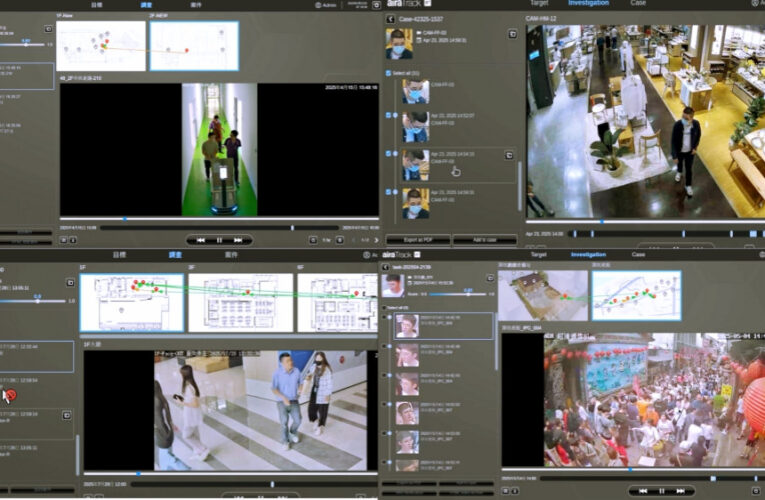Click the Export as PDF button
Screen dimensions: 765x500
point(415,240)
